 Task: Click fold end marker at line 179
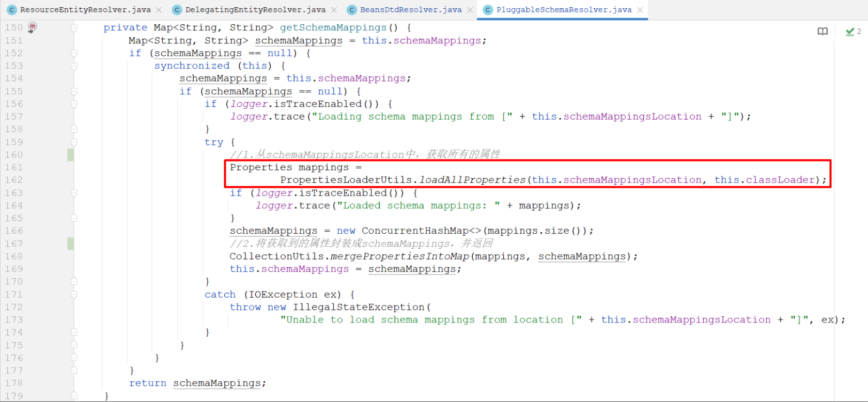click(74, 396)
